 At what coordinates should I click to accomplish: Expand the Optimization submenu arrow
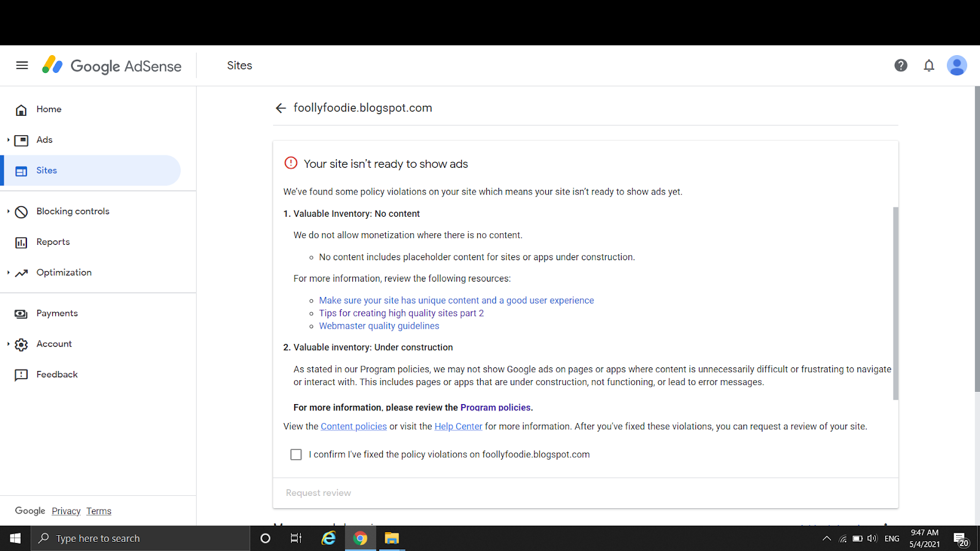click(x=8, y=273)
